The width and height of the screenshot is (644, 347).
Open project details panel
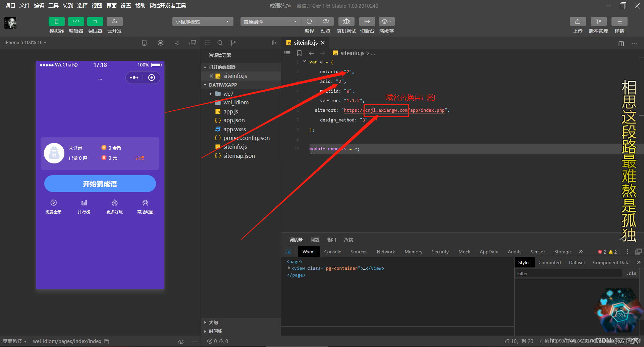(619, 21)
